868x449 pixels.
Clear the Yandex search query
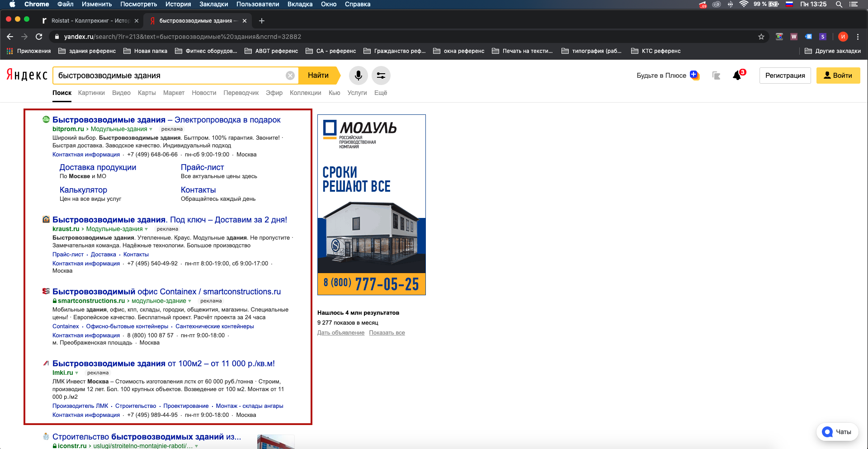(290, 76)
